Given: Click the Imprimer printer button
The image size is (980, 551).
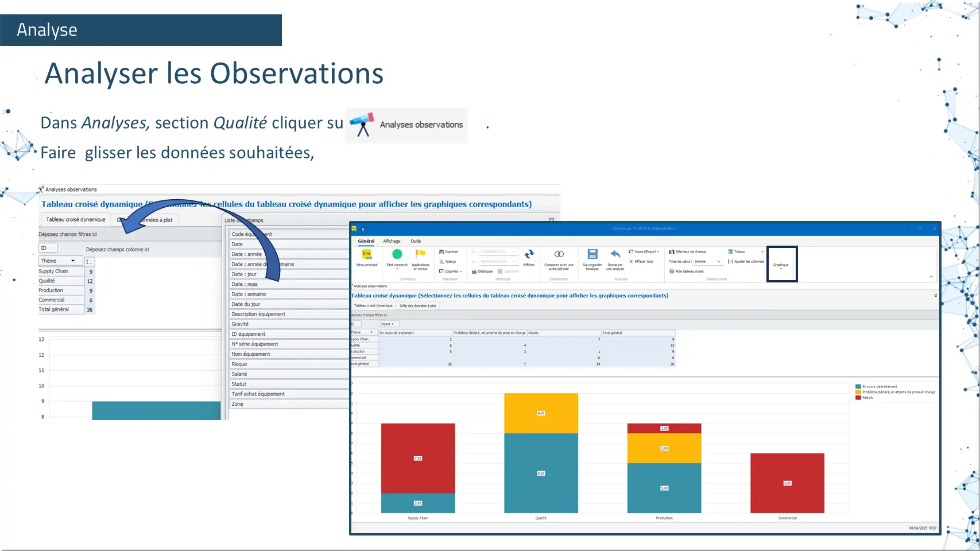Looking at the screenshot, I should click(x=449, y=252).
